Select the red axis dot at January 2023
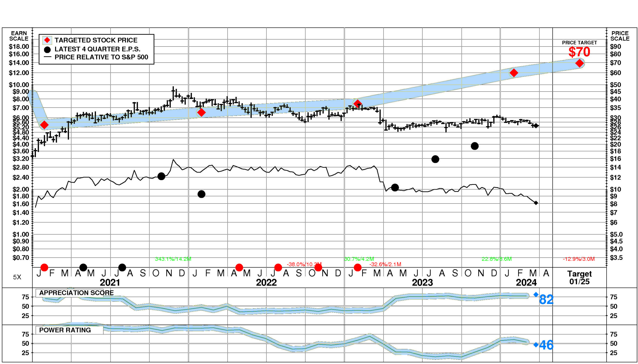 (357, 268)
